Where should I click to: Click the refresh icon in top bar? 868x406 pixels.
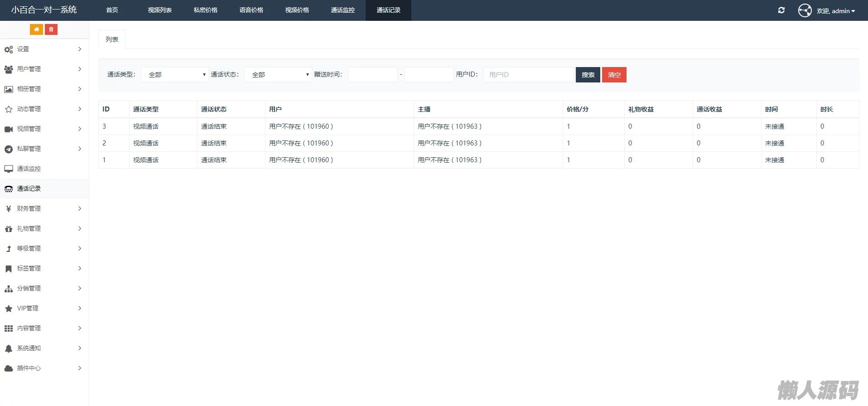781,10
